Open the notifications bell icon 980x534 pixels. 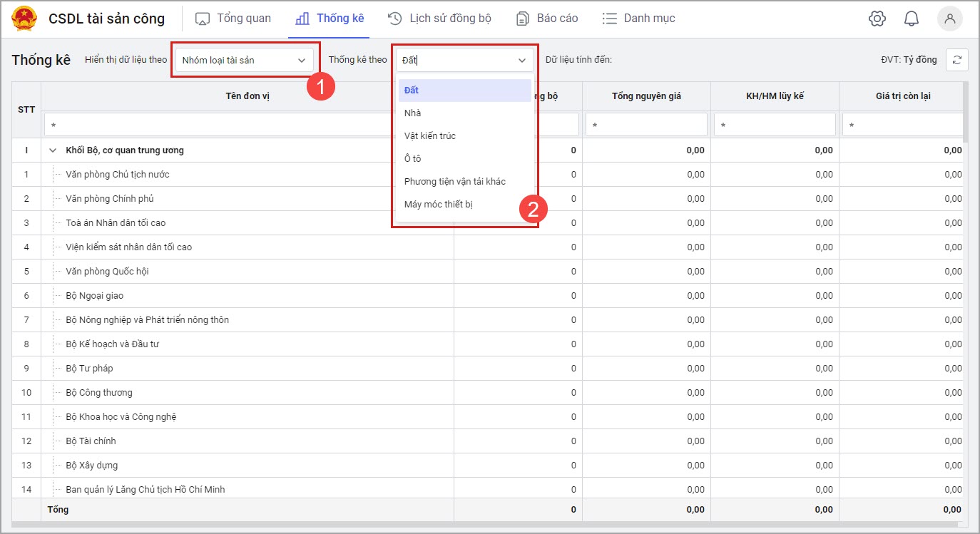pos(911,19)
